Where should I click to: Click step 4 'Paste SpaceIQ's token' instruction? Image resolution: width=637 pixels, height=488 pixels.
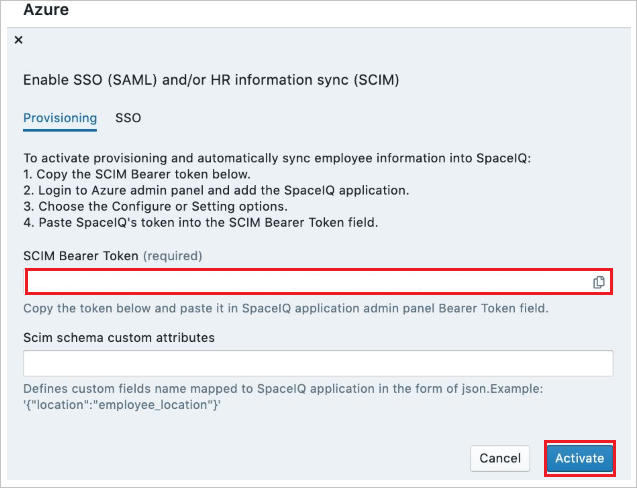pos(201,223)
